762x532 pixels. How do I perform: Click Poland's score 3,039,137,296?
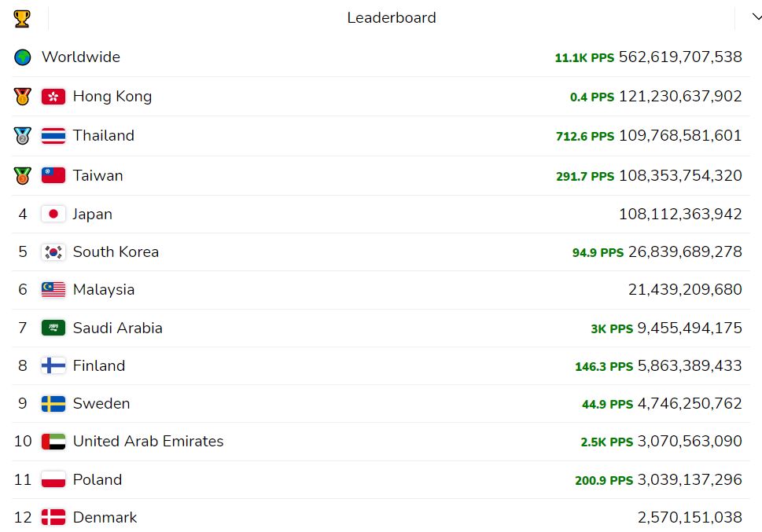pos(680,479)
